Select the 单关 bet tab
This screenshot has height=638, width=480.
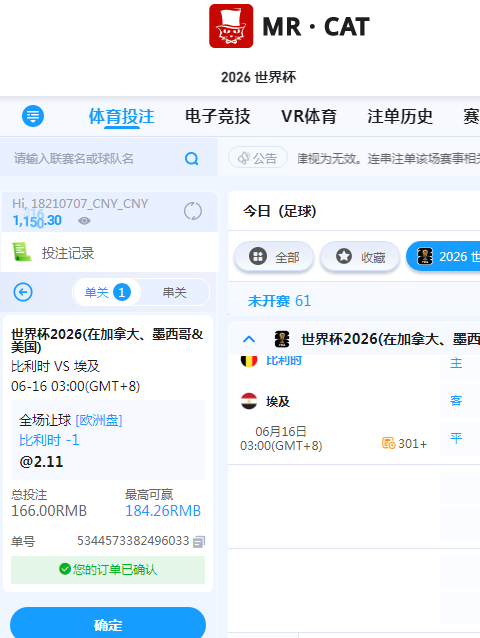point(107,292)
